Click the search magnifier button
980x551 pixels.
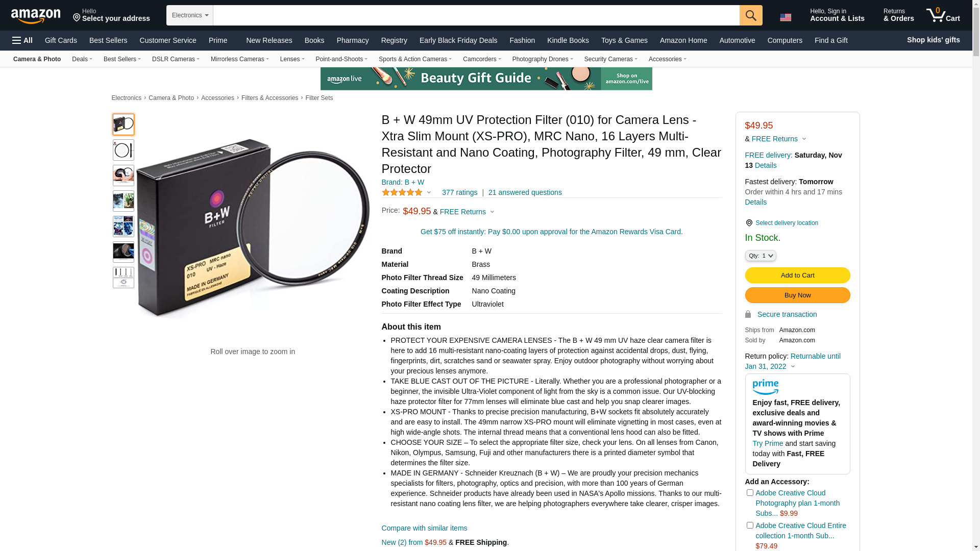[x=750, y=15]
